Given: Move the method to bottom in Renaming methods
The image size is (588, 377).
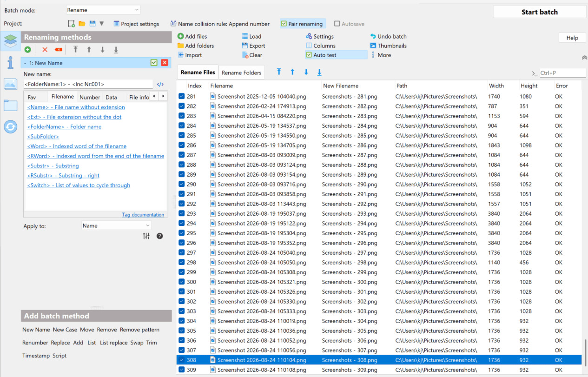Looking at the screenshot, I should 116,50.
